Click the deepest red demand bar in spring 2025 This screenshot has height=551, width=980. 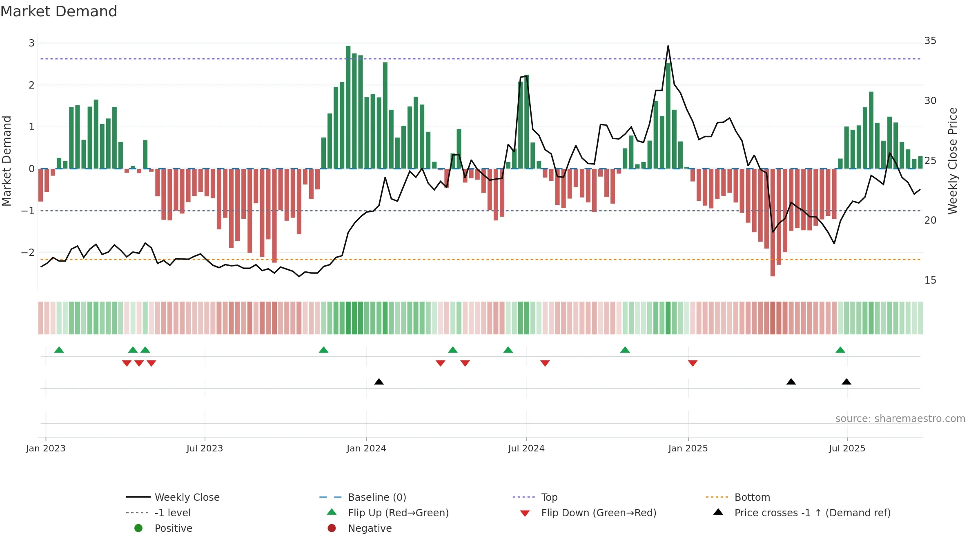tap(773, 222)
